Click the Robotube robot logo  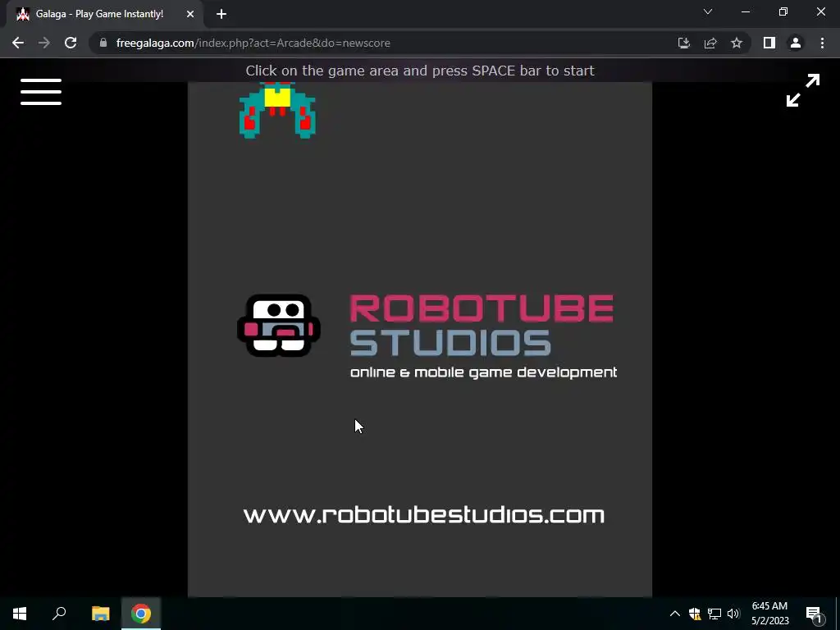coord(279,325)
